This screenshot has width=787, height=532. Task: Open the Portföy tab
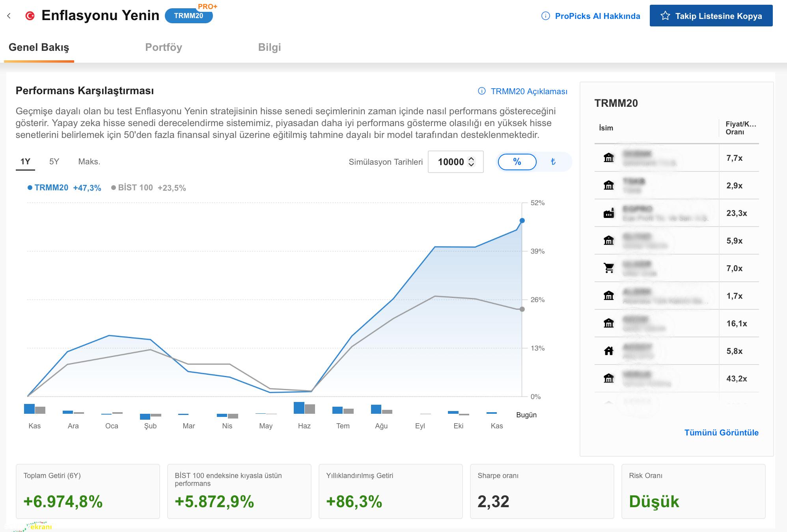163,47
